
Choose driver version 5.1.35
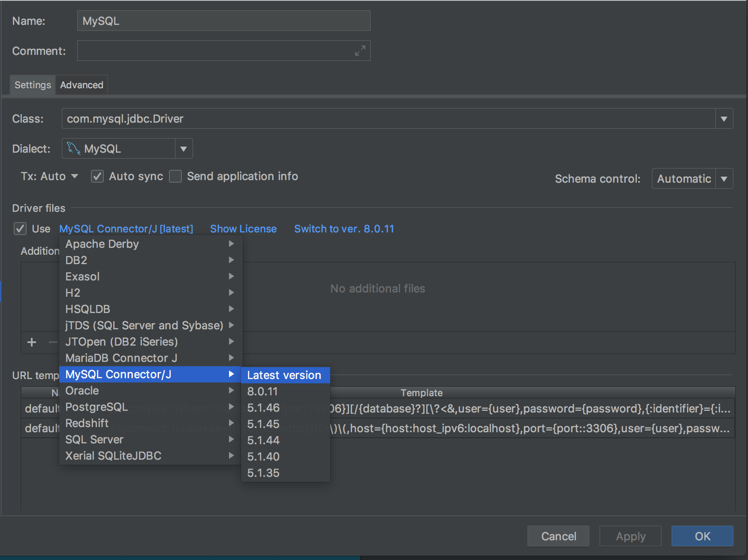tap(286, 473)
